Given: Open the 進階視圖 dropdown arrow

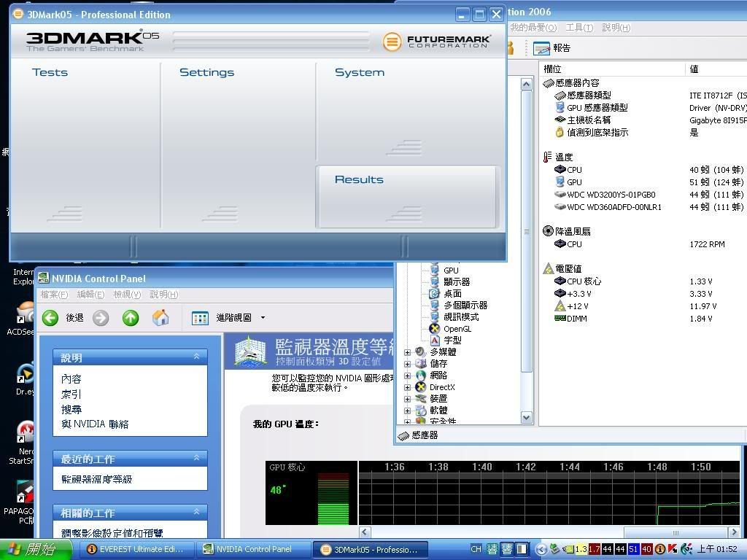Looking at the screenshot, I should point(263,318).
